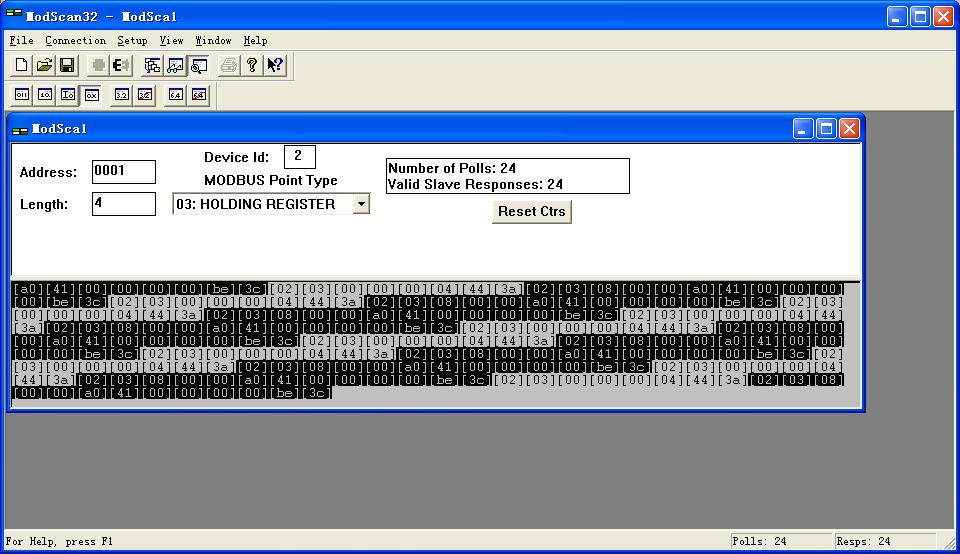Click the 'MODBUS Point Type' label
The width and height of the screenshot is (960, 554).
tap(271, 181)
